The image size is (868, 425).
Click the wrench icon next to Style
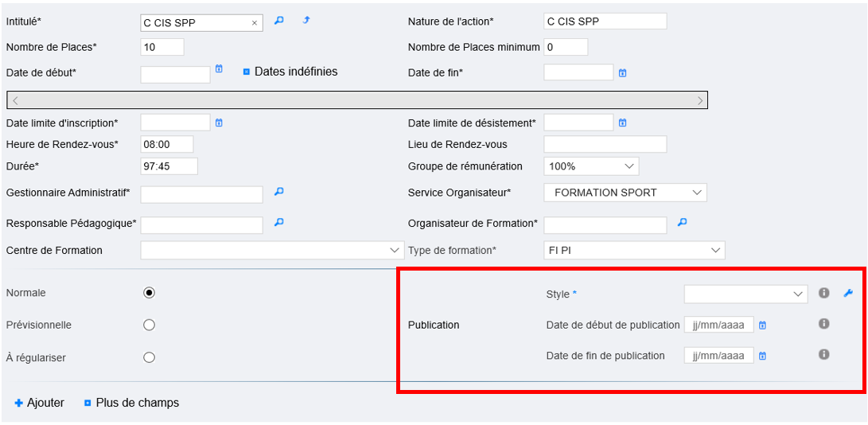tap(848, 294)
